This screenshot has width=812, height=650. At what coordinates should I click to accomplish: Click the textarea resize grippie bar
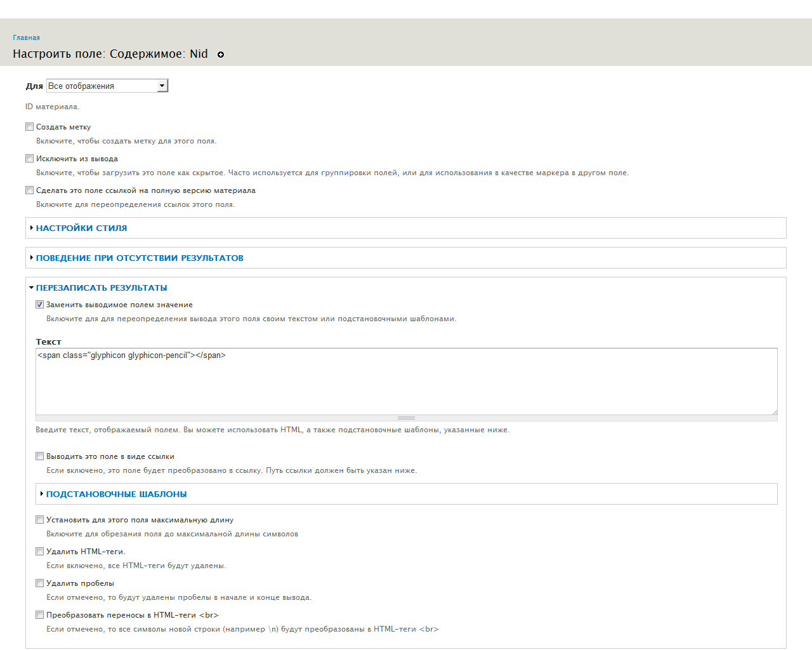click(x=407, y=418)
